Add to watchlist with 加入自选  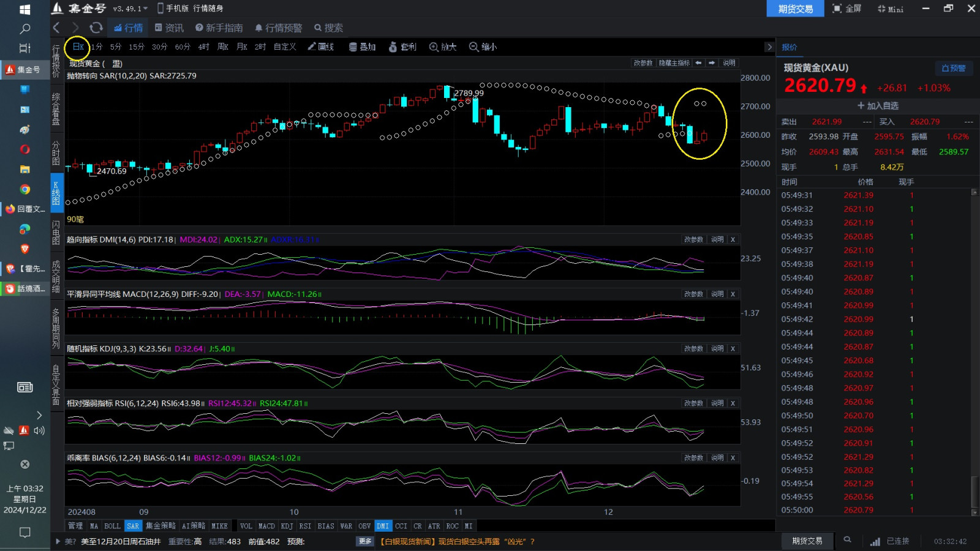pyautogui.click(x=878, y=106)
